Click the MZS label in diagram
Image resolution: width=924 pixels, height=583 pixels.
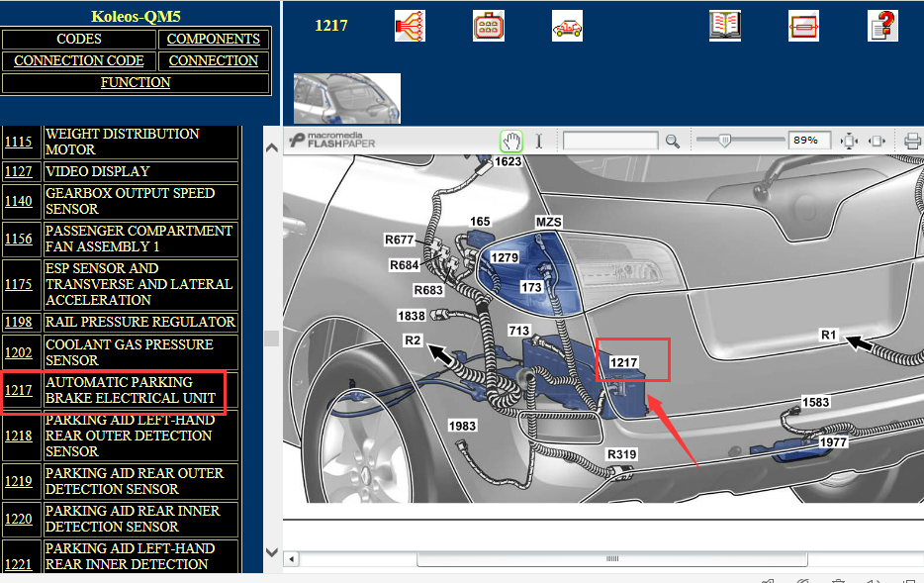(x=549, y=222)
